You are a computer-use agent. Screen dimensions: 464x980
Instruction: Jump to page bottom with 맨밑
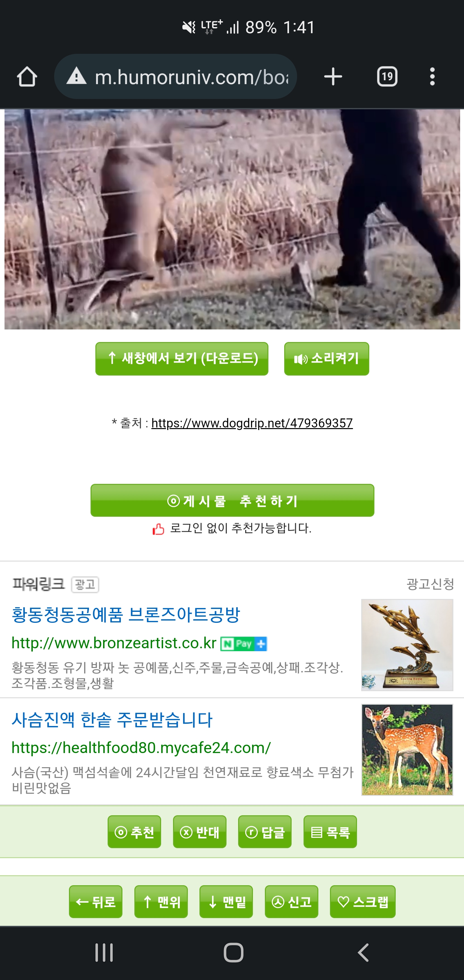[226, 902]
